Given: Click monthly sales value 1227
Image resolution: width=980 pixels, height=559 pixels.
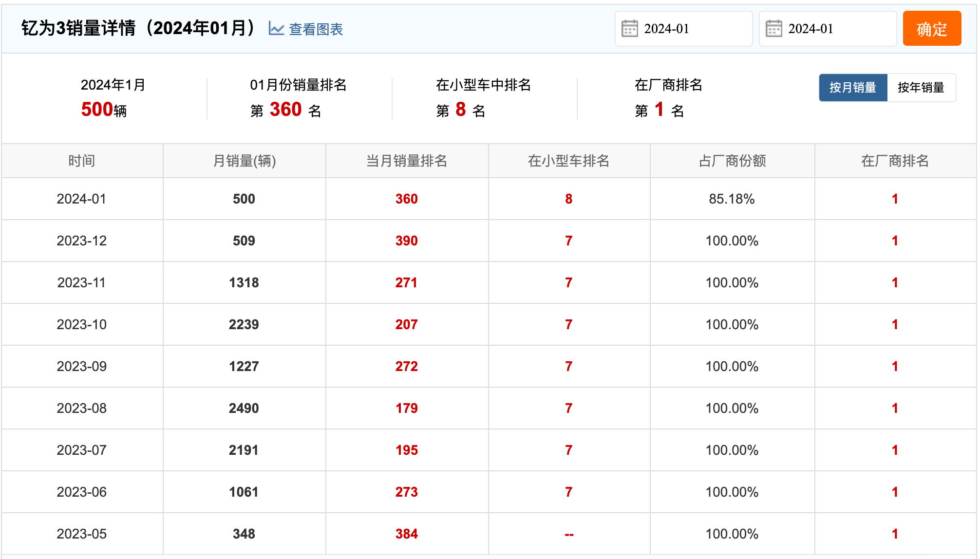Looking at the screenshot, I should pyautogui.click(x=244, y=366).
